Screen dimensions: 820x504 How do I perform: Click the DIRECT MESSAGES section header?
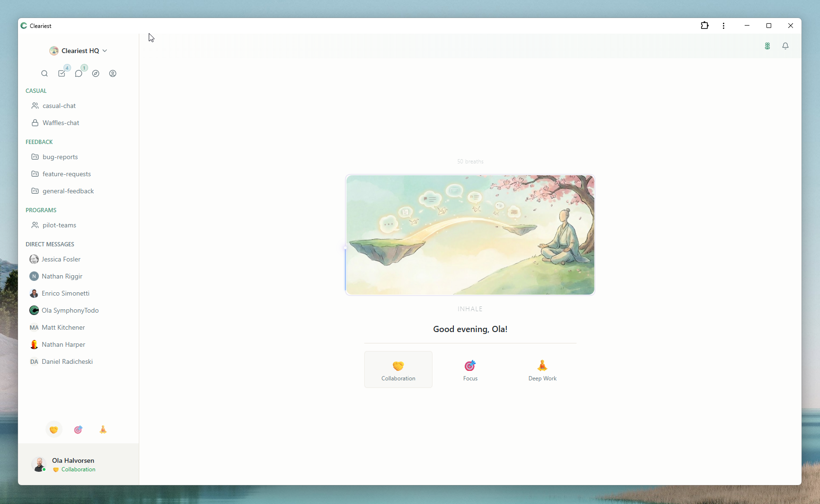click(50, 244)
